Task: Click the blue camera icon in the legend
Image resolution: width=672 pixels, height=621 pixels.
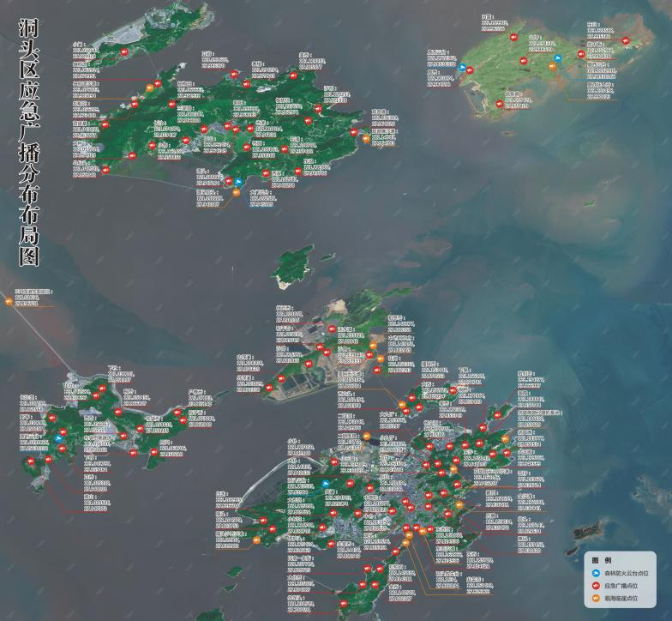Action: (596, 573)
